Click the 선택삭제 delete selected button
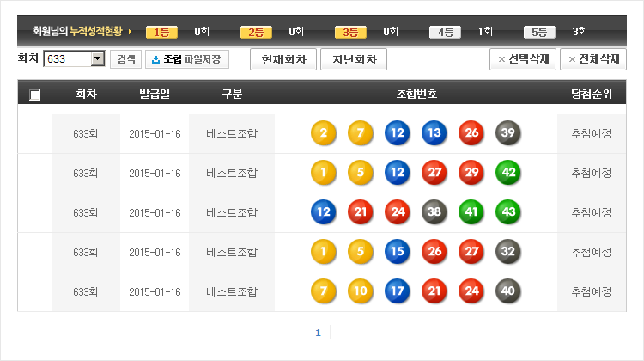 (x=522, y=59)
